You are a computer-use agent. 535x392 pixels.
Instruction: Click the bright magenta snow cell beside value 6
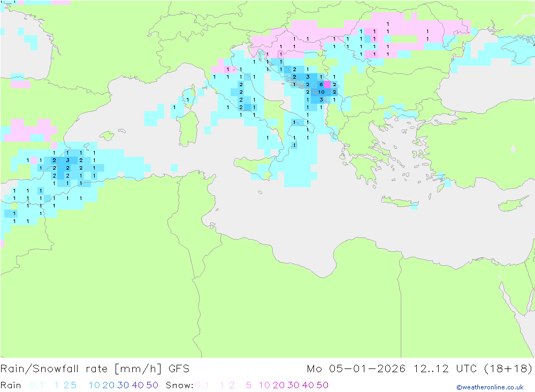point(327,84)
